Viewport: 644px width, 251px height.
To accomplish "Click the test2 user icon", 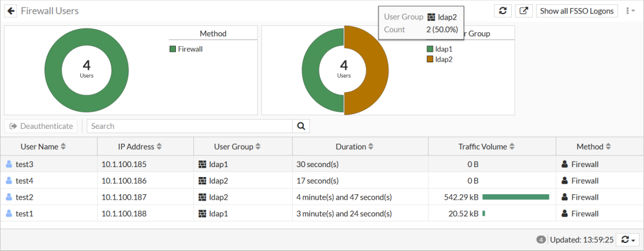I will coord(9,197).
